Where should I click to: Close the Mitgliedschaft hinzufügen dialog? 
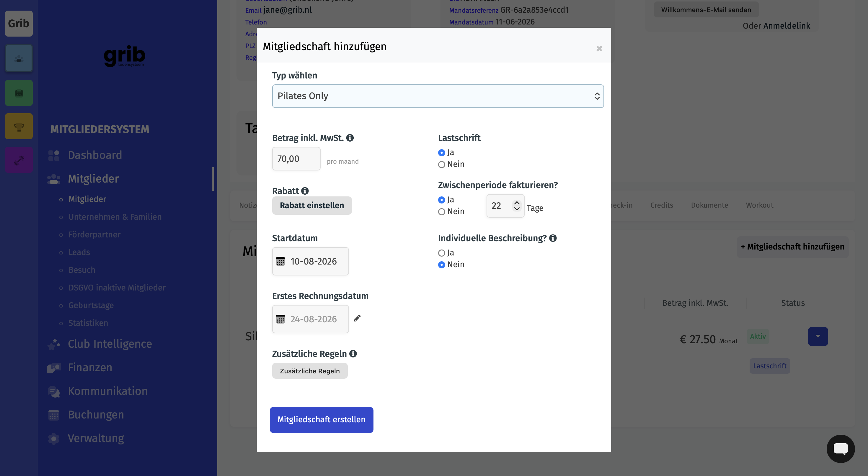coord(599,49)
